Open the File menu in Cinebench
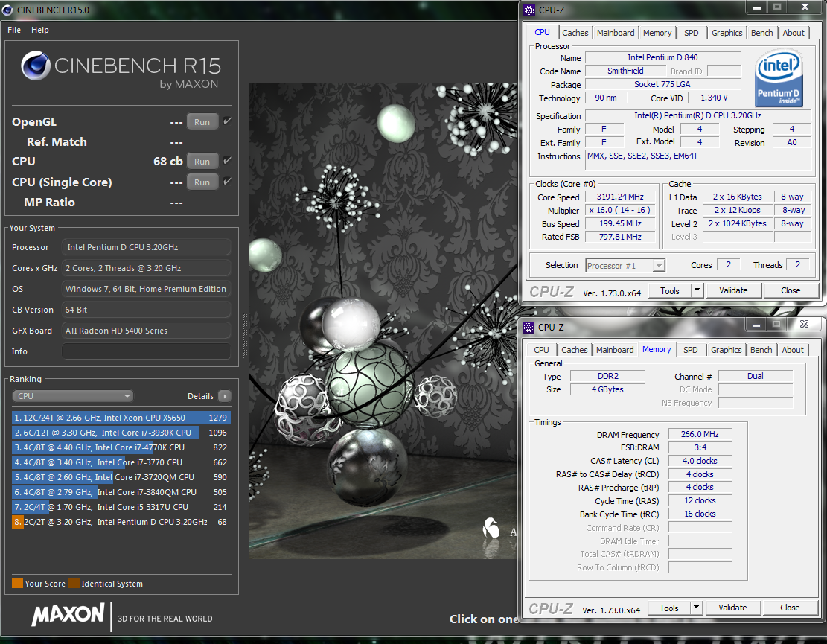827x644 pixels. pos(14,30)
